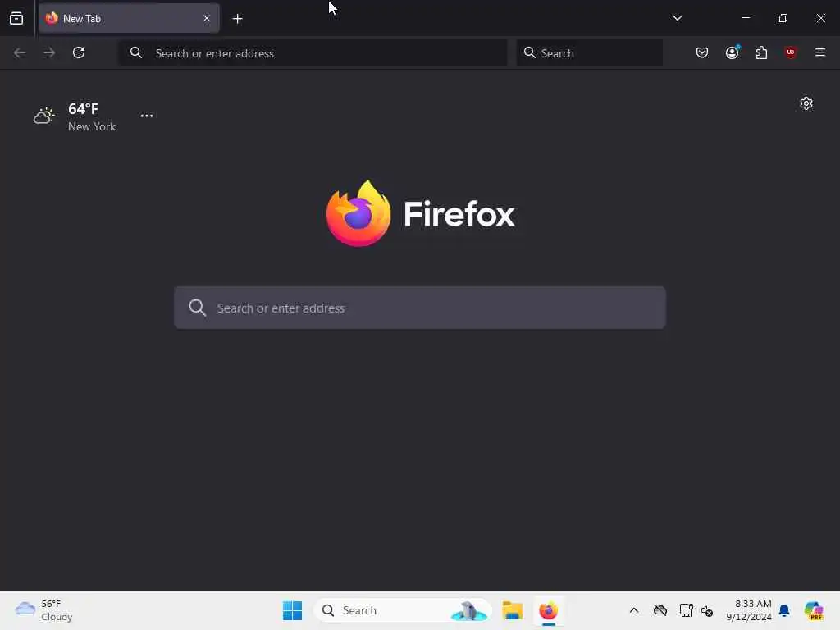Reload the current page

pyautogui.click(x=79, y=52)
